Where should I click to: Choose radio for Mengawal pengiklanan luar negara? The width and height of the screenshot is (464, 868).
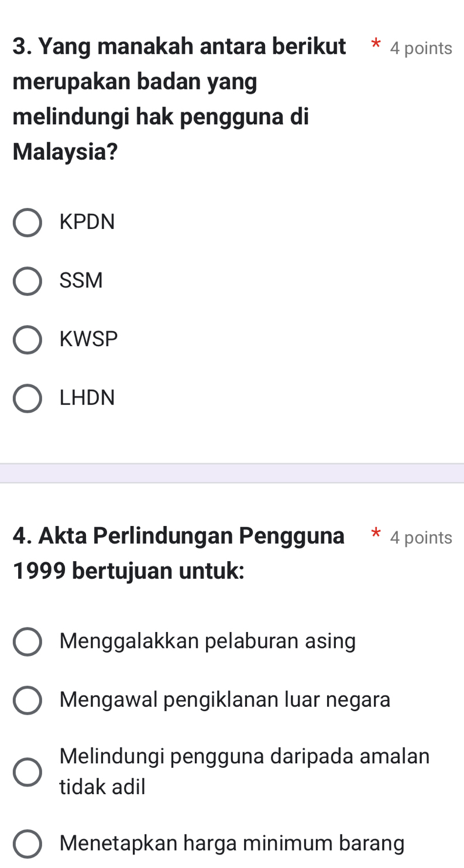point(28,700)
